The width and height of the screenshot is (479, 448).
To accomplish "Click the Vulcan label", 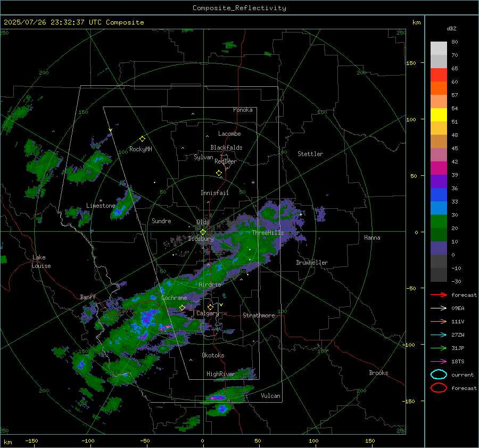I will [x=270, y=396].
